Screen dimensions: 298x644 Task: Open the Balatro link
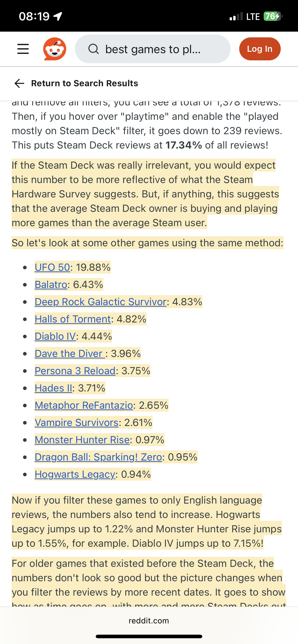click(51, 284)
